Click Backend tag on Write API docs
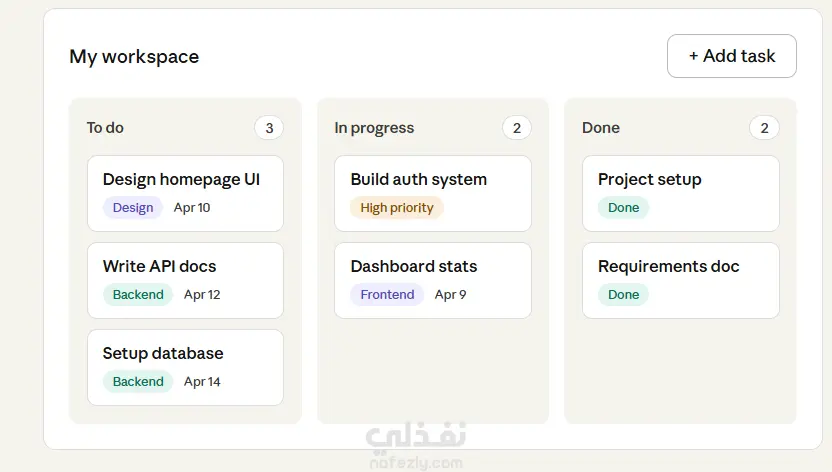832x472 pixels. click(x=138, y=295)
